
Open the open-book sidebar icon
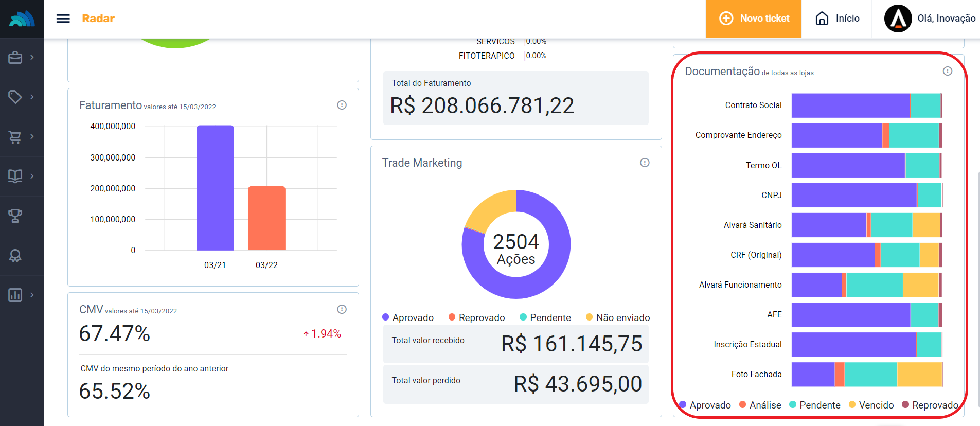tap(15, 176)
